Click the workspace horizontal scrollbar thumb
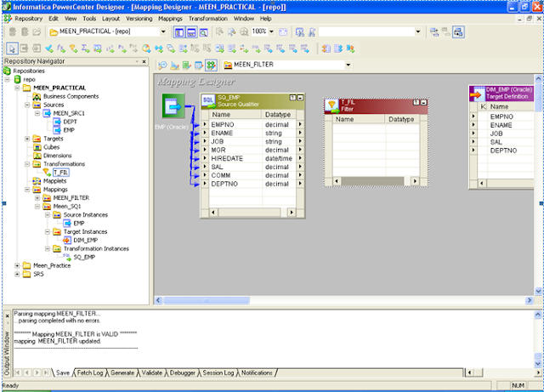Image resolution: width=544 pixels, height=392 pixels. (x=207, y=300)
